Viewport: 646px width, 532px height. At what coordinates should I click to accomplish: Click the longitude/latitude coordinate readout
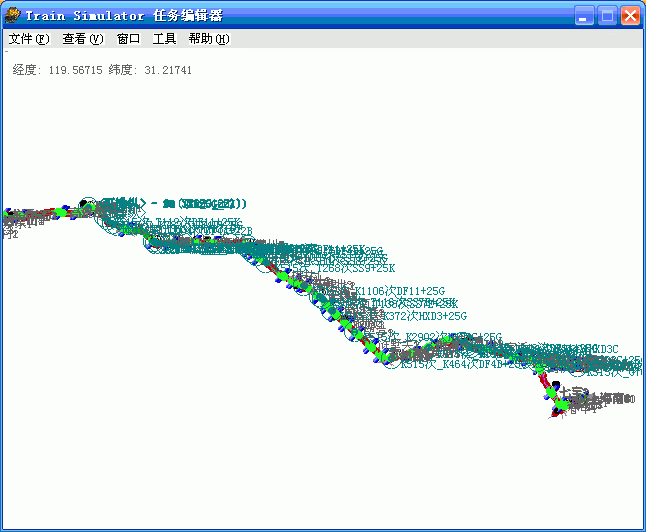(102, 71)
